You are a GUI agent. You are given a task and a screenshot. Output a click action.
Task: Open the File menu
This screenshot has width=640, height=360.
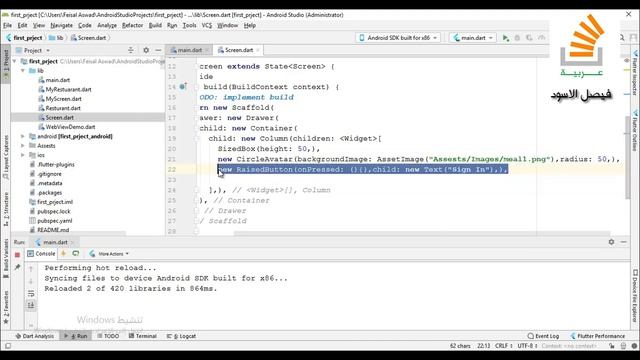[7, 25]
